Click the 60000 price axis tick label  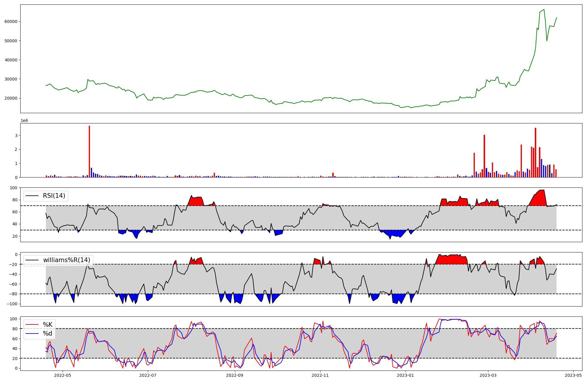tap(11, 21)
